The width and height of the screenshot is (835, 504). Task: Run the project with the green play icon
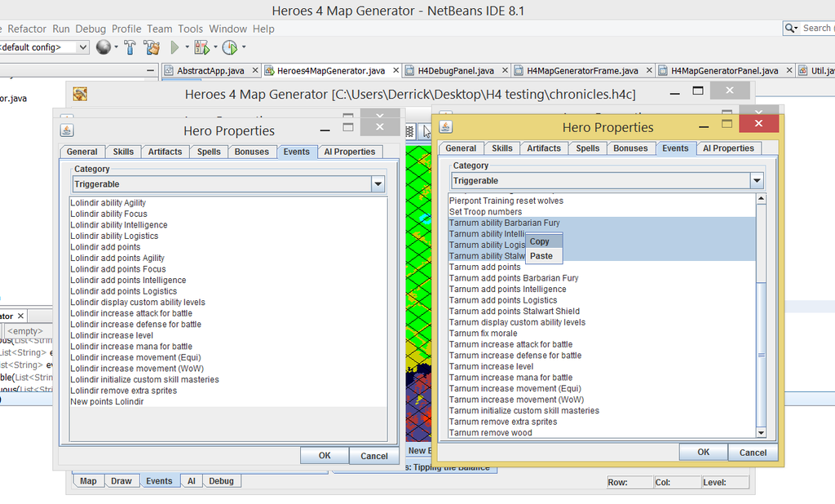[175, 47]
